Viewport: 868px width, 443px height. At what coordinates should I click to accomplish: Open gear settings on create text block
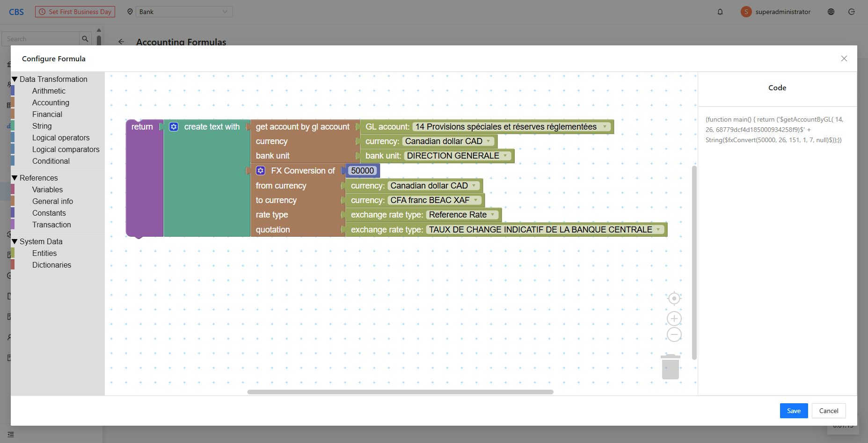(x=174, y=127)
